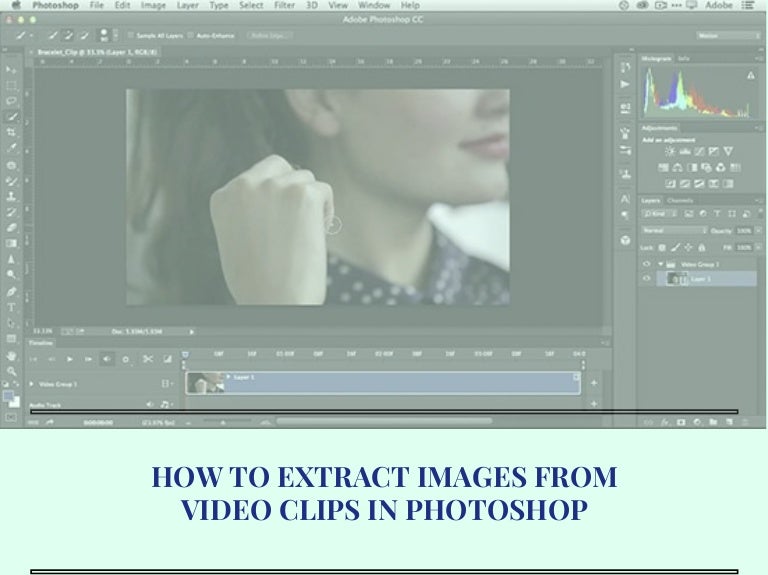The width and height of the screenshot is (768, 575).
Task: Select the Lasso tool
Action: click(x=11, y=101)
